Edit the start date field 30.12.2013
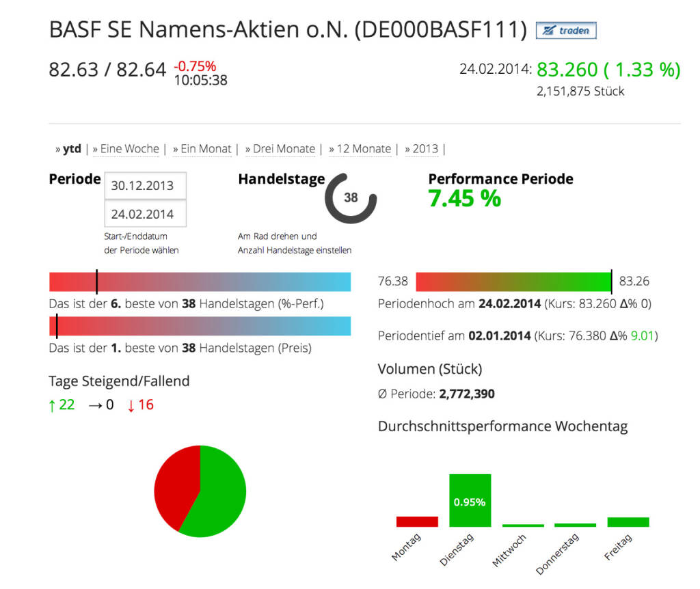Screen dimensions: 700x589 [144, 185]
